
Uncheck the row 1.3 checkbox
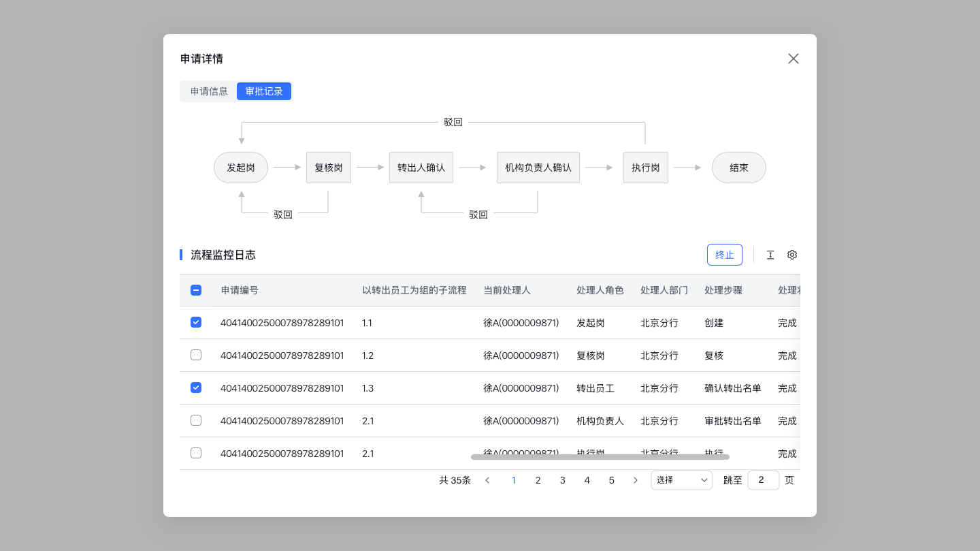(x=196, y=388)
